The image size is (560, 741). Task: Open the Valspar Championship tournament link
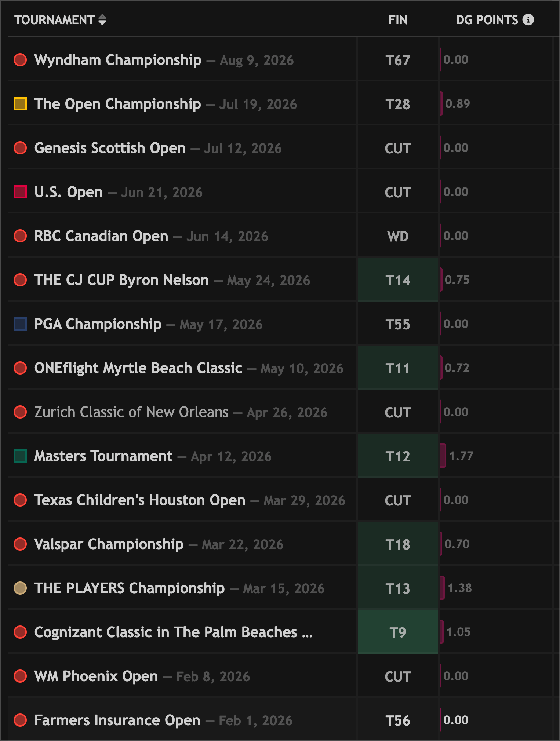point(109,544)
